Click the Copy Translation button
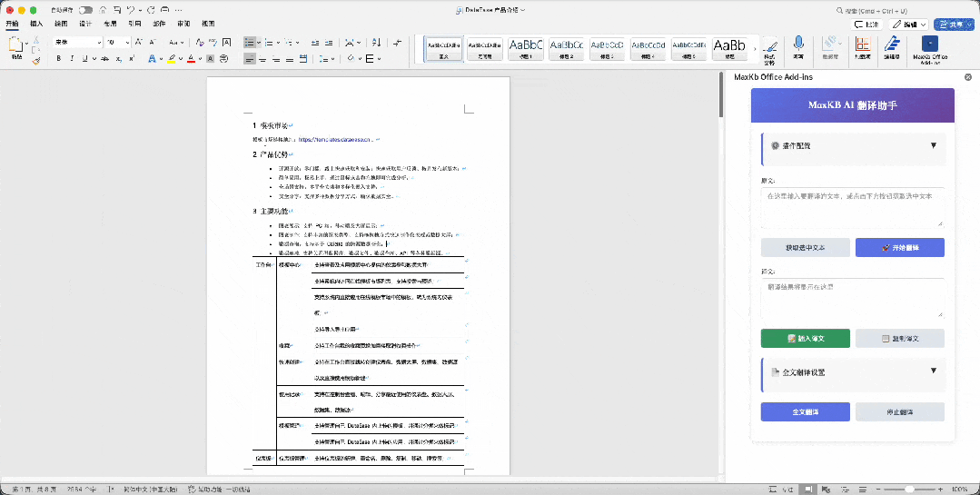This screenshot has height=495, width=980. (899, 338)
